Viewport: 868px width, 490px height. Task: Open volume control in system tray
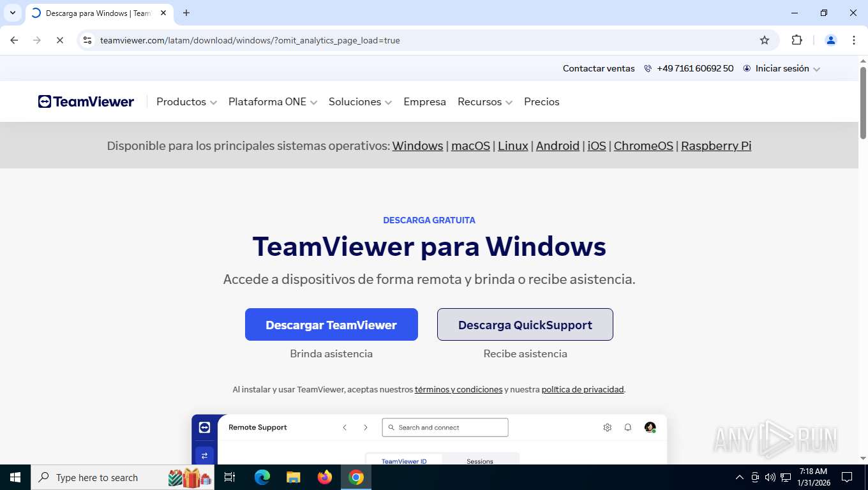tap(770, 477)
